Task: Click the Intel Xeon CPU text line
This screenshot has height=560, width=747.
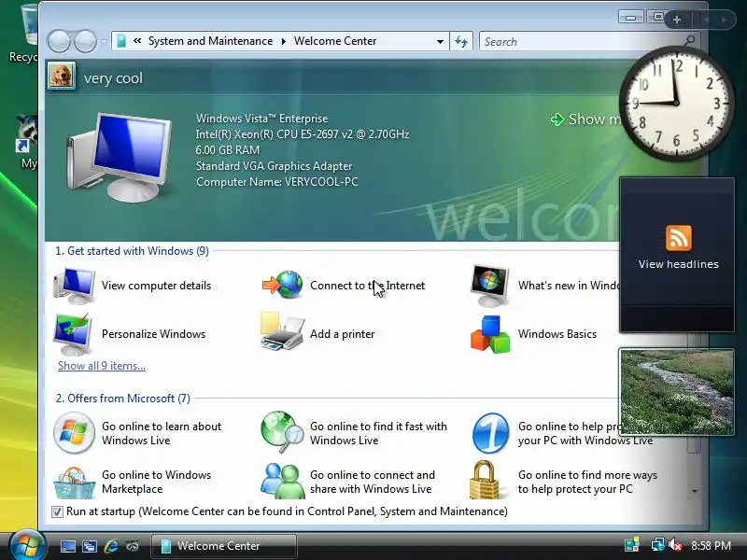Action: tap(302, 134)
